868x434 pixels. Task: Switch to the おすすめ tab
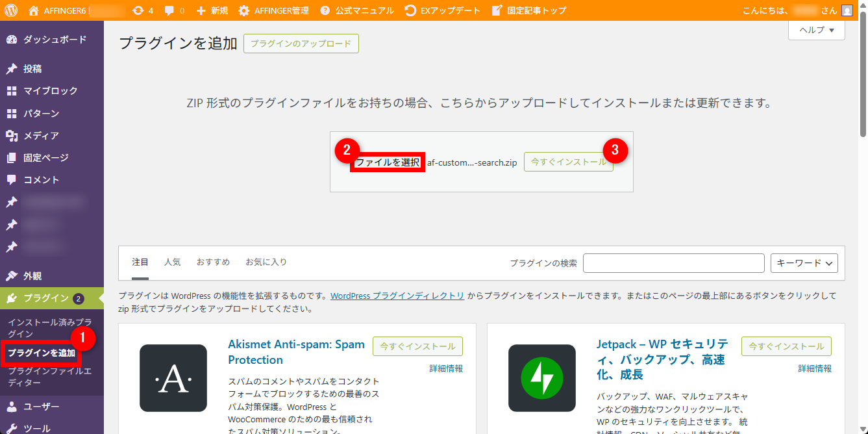(x=213, y=262)
